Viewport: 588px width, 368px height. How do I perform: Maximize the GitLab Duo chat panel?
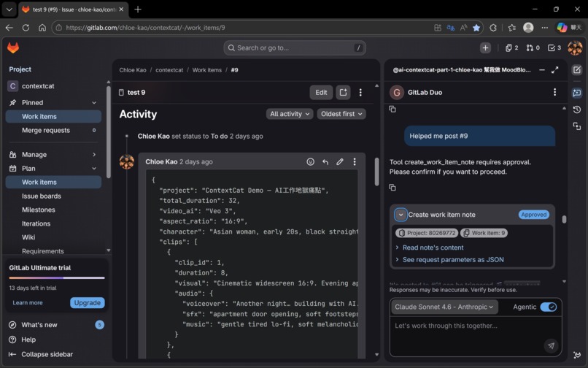tap(555, 70)
